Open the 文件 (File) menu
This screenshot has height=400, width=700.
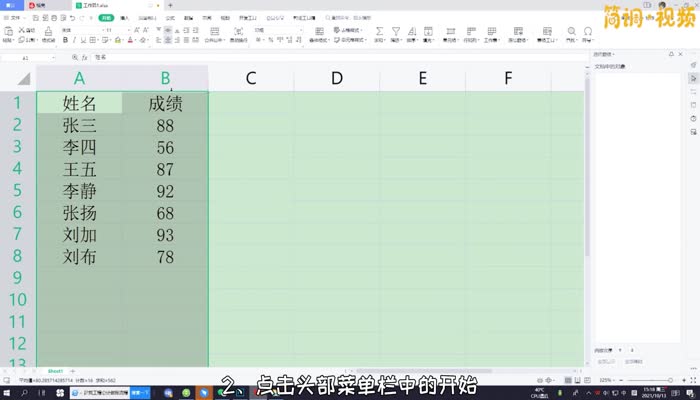pyautogui.click(x=14, y=18)
